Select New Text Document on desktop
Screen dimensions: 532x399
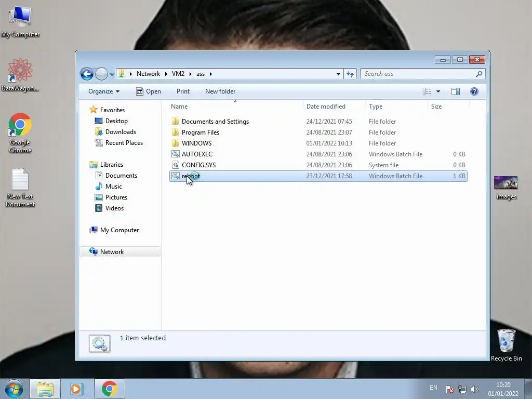(x=20, y=188)
